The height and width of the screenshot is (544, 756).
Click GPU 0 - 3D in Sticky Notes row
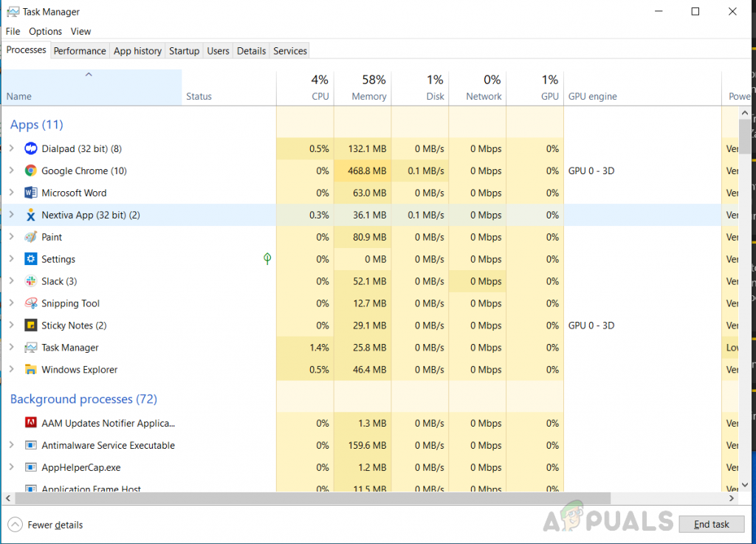coord(591,326)
